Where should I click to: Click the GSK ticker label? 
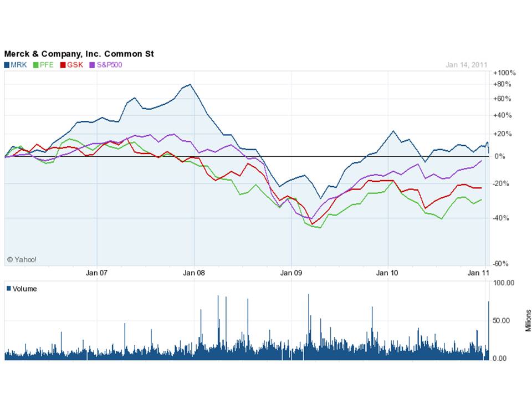(75, 65)
